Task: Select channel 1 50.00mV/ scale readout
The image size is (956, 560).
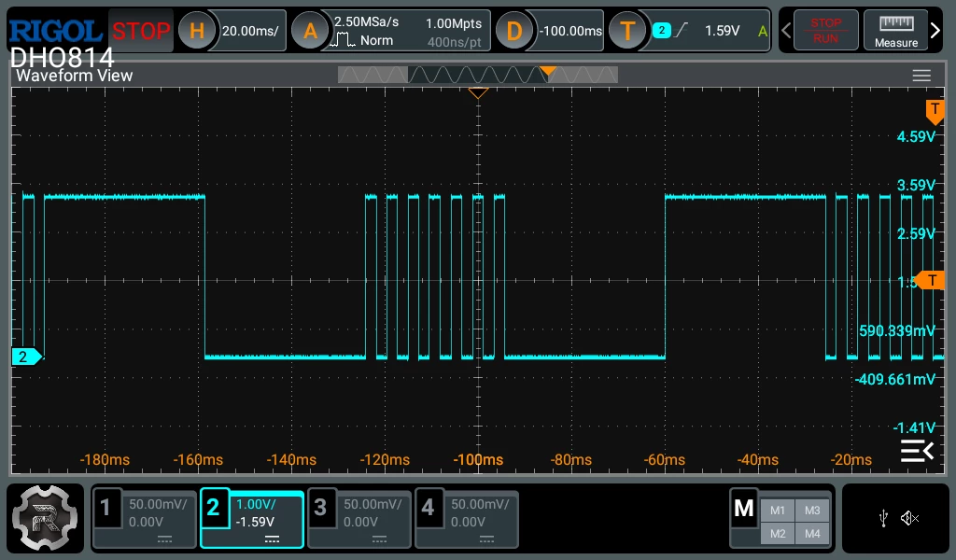Action: point(158,504)
